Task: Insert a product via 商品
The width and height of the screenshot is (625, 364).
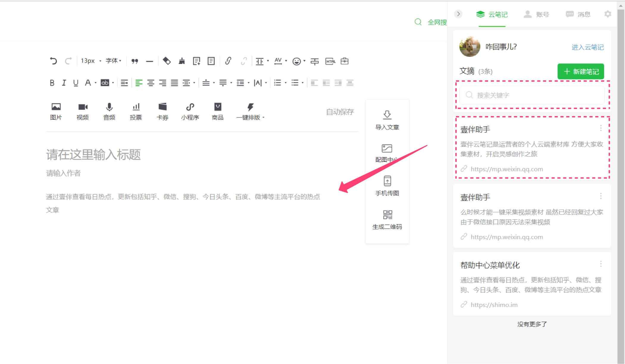Action: tap(218, 111)
